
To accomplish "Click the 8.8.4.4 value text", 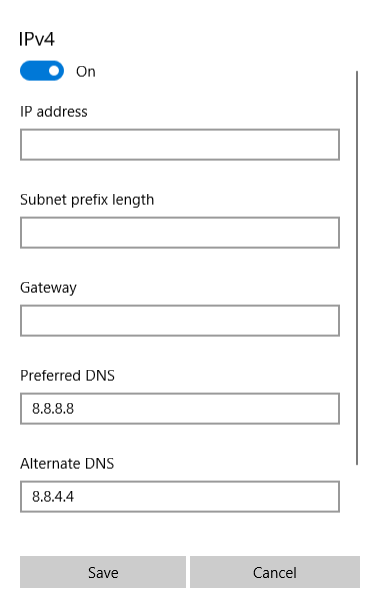I will tap(53, 497).
